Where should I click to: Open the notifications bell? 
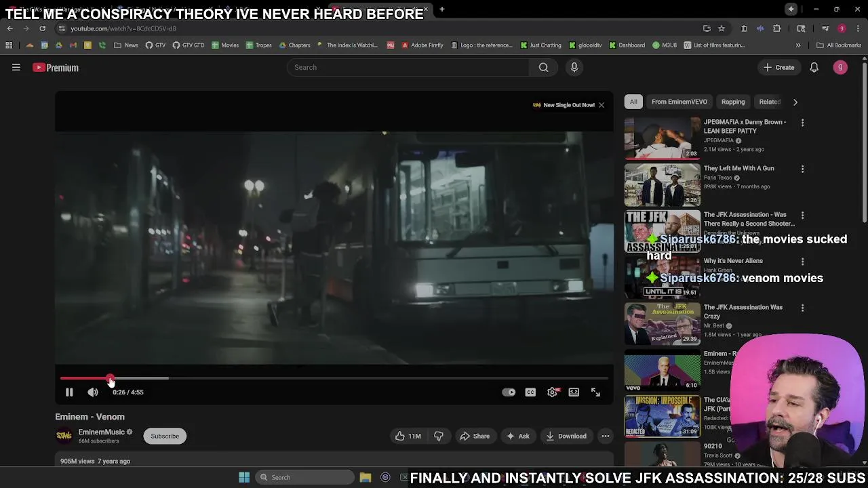coord(814,67)
